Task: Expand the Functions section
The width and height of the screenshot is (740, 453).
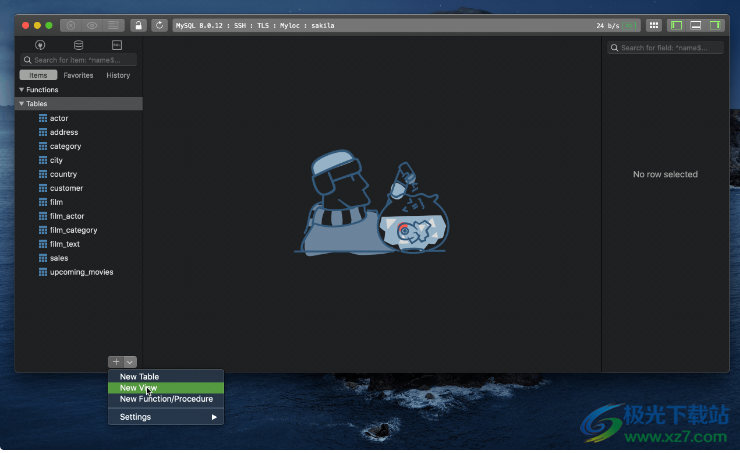Action: pos(22,90)
